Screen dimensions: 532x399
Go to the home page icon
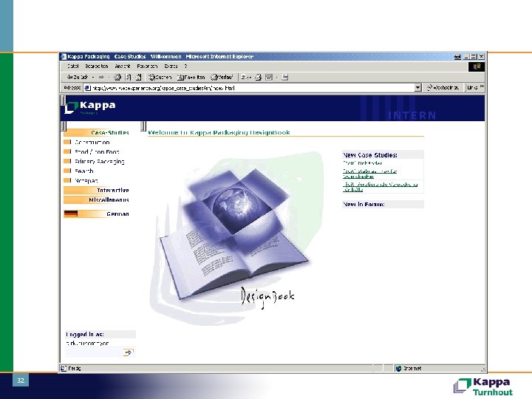tap(138, 78)
